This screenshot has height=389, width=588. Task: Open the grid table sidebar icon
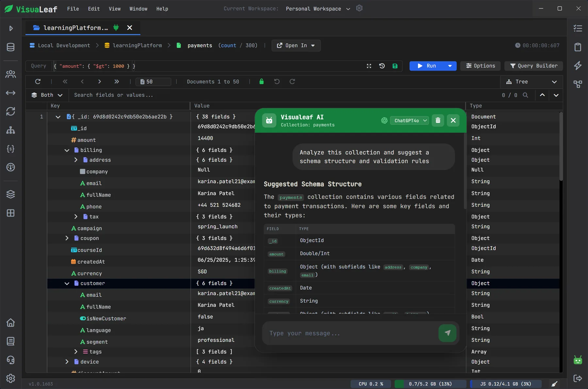pos(10,213)
